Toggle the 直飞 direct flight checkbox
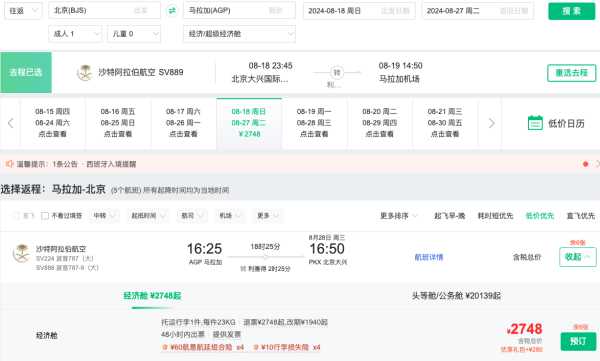 click(x=16, y=216)
